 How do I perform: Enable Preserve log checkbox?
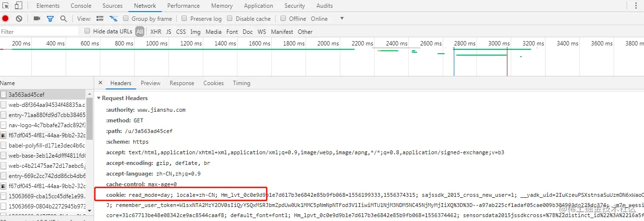(184, 19)
